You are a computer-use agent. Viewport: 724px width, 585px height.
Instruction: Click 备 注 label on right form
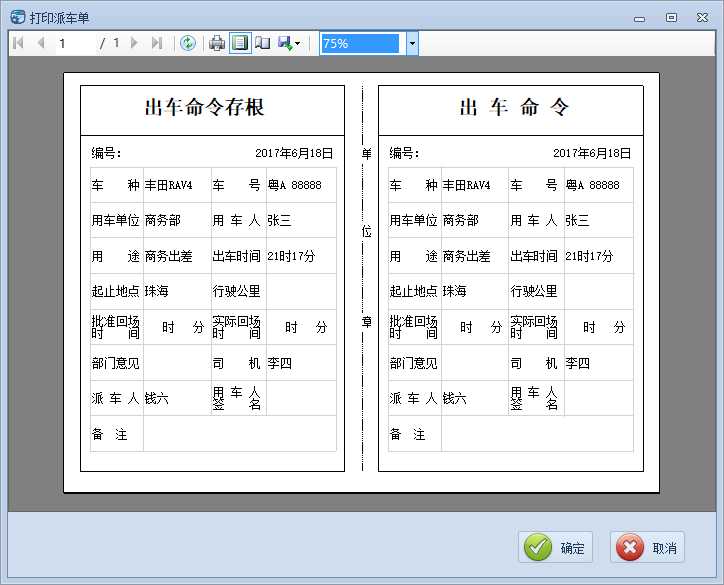click(407, 434)
